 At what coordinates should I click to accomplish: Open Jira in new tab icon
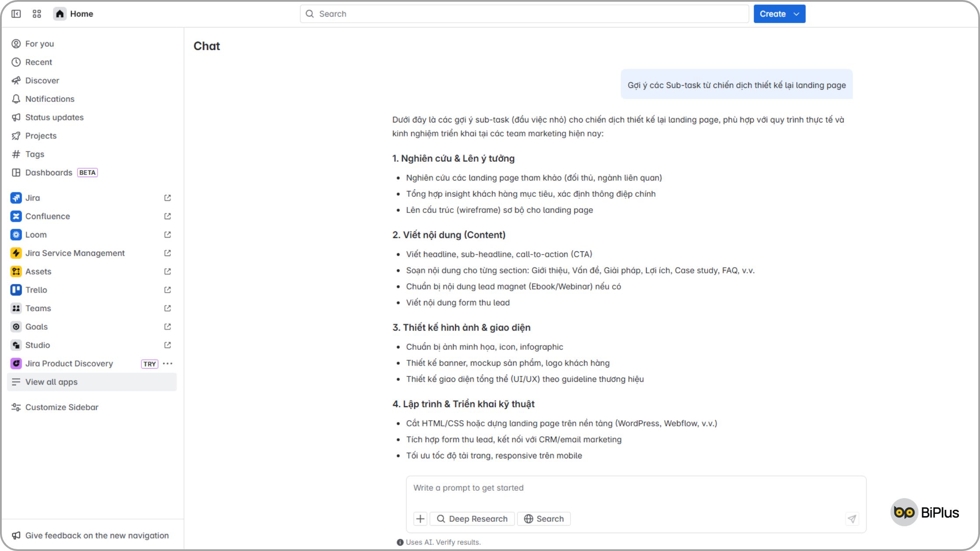168,198
